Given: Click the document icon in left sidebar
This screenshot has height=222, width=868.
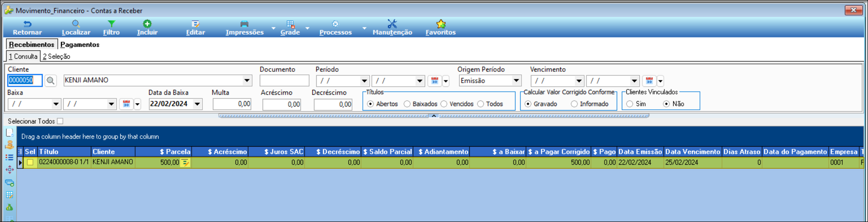Looking at the screenshot, I should 9,133.
